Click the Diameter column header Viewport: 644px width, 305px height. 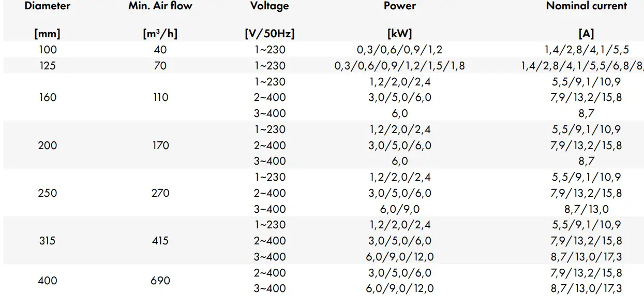pos(48,7)
